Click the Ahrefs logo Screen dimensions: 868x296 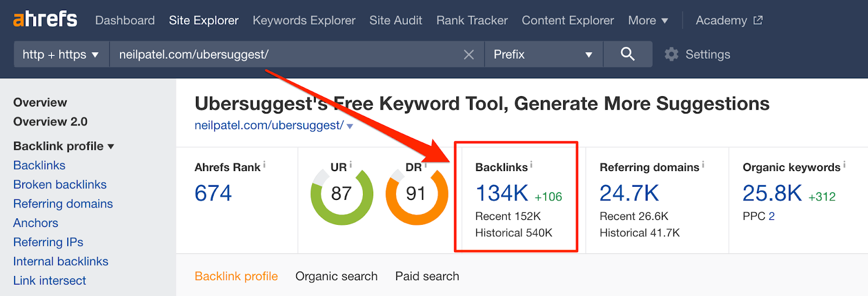(x=45, y=20)
